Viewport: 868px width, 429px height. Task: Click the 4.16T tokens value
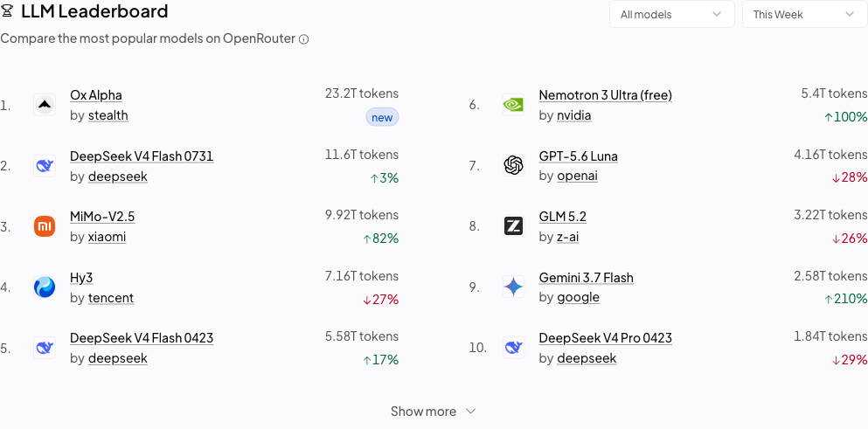click(x=830, y=155)
